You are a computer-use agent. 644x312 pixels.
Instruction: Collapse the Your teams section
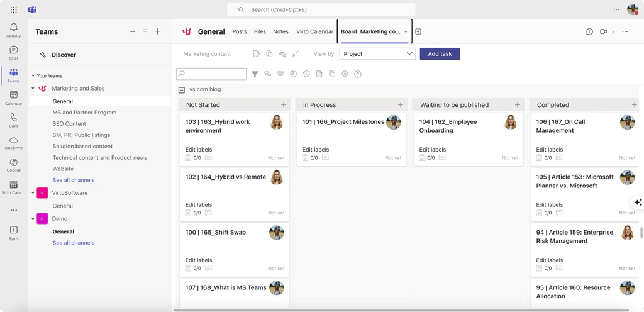click(33, 76)
